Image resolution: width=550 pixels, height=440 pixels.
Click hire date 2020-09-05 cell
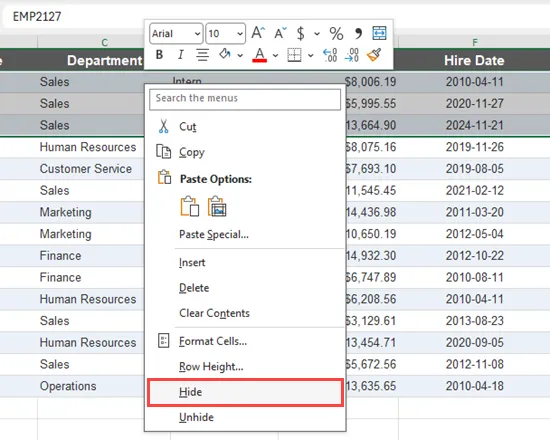click(475, 342)
